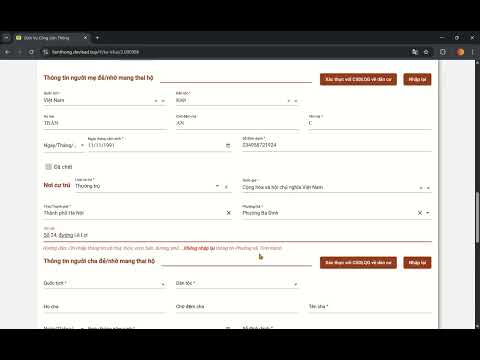480x360 pixels.
Task: Tick the Đã chết checkbox
Action: pyautogui.click(x=48, y=167)
